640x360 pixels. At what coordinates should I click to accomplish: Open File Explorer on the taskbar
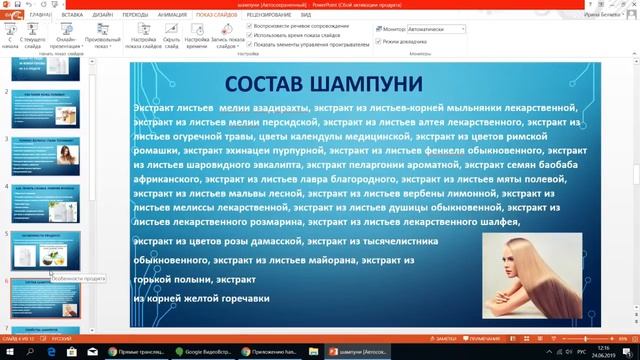pyautogui.click(x=313, y=351)
